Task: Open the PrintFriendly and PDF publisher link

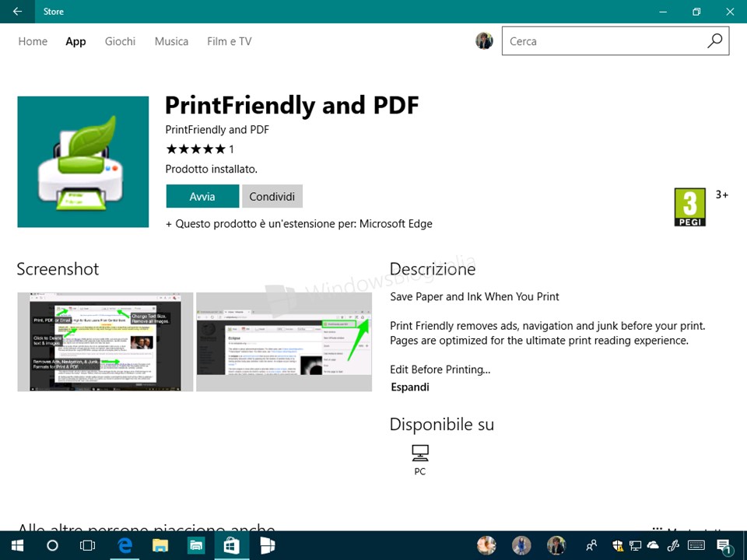Action: 217,130
